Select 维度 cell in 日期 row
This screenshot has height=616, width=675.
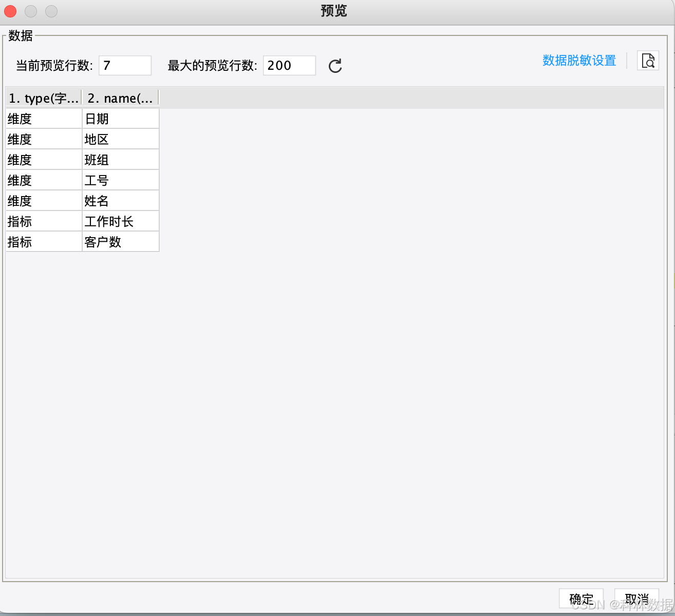tap(44, 119)
